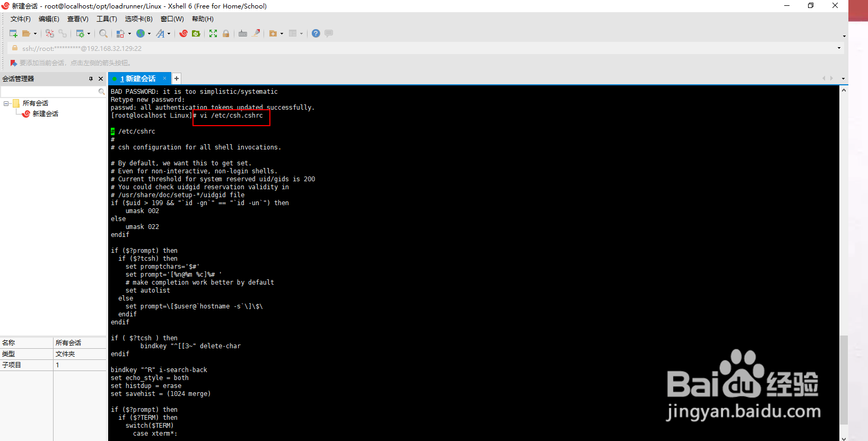Open Help with the question mark icon
Screen dimensions: 868x441
[x=316, y=33]
